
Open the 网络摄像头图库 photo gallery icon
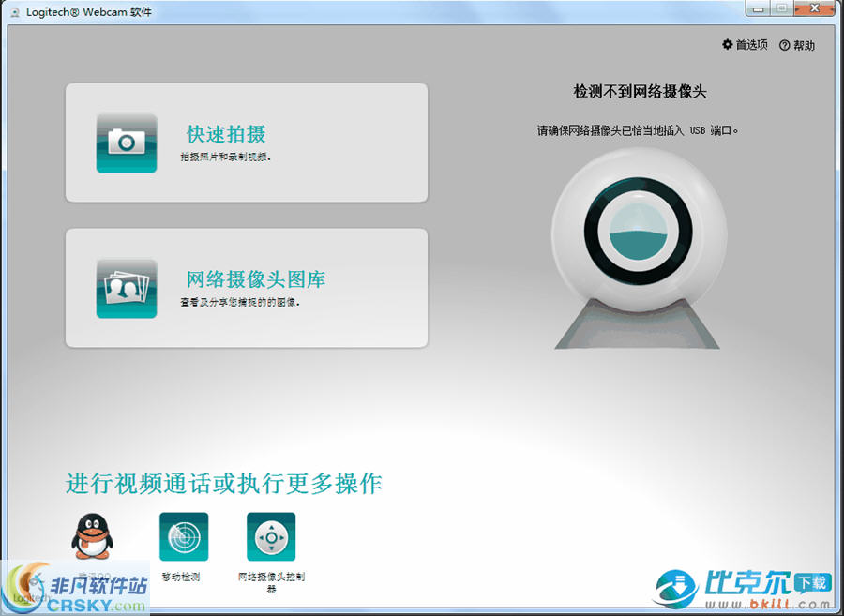(x=126, y=286)
